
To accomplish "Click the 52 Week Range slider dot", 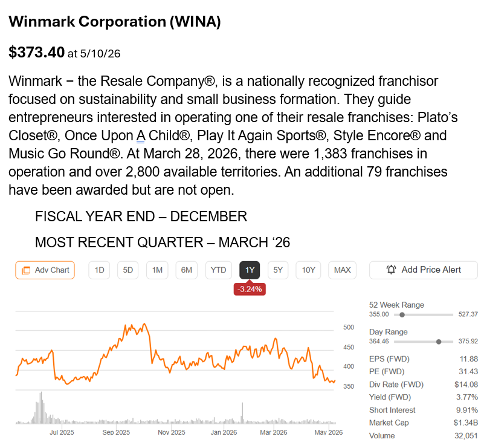I will pyautogui.click(x=402, y=315).
